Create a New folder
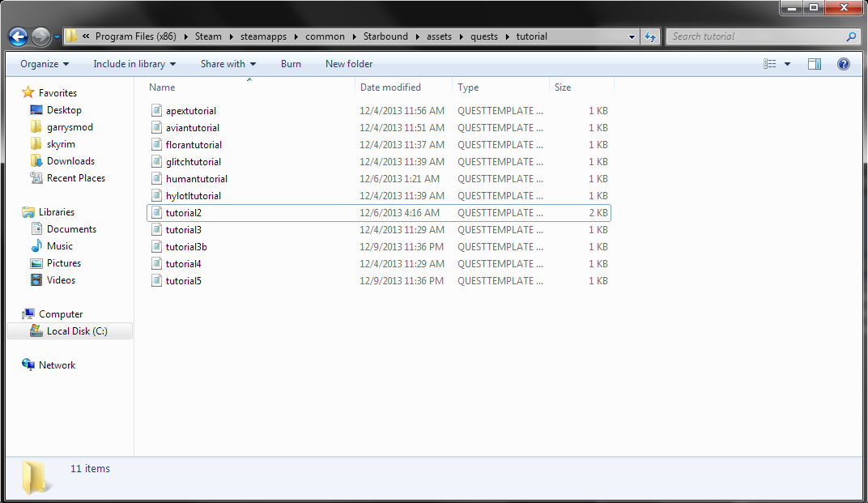This screenshot has width=868, height=503. coord(349,64)
